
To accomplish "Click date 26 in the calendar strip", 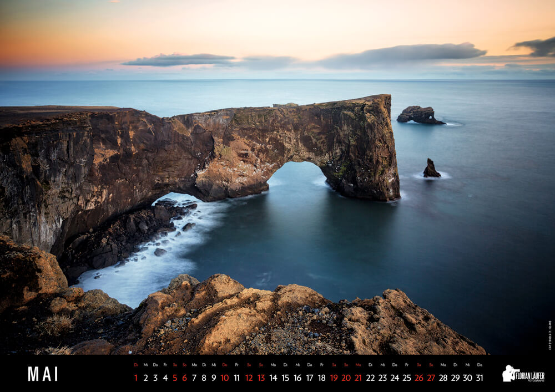I will 418,378.
